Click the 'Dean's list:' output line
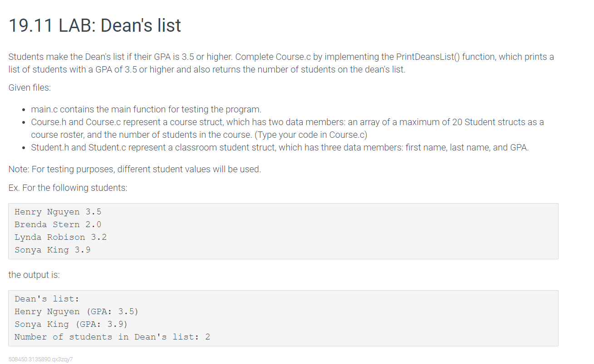This screenshot has width=594, height=364. [47, 299]
